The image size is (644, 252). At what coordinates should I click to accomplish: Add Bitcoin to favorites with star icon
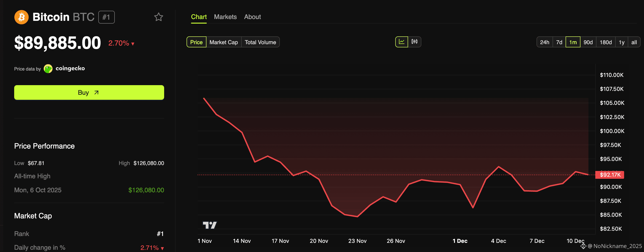[x=158, y=17]
